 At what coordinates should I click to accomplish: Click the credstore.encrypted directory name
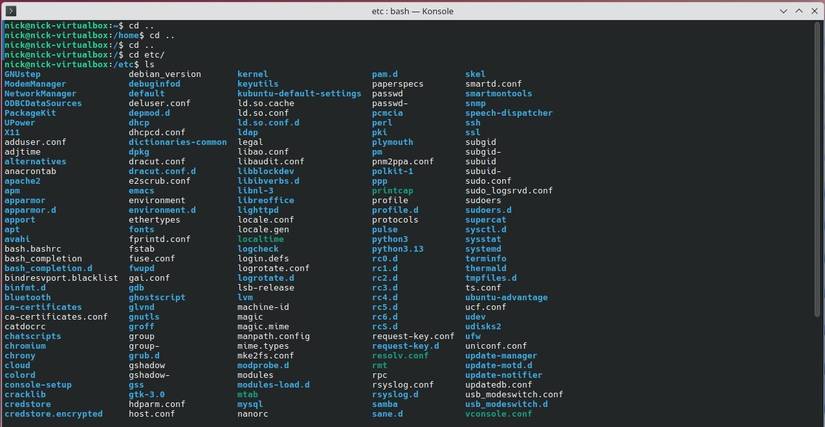tap(53, 413)
